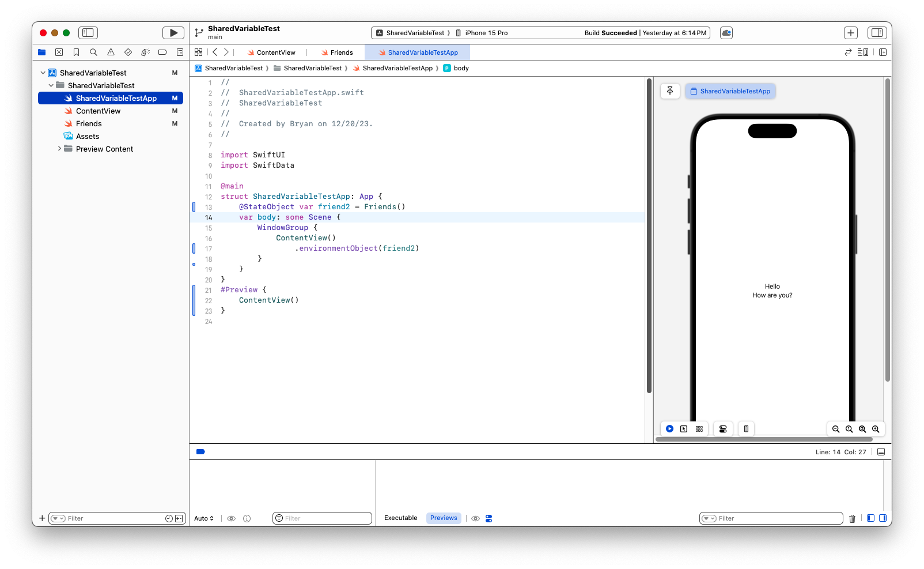924x569 pixels.
Task: Expand the Preview Content folder
Action: pos(59,149)
